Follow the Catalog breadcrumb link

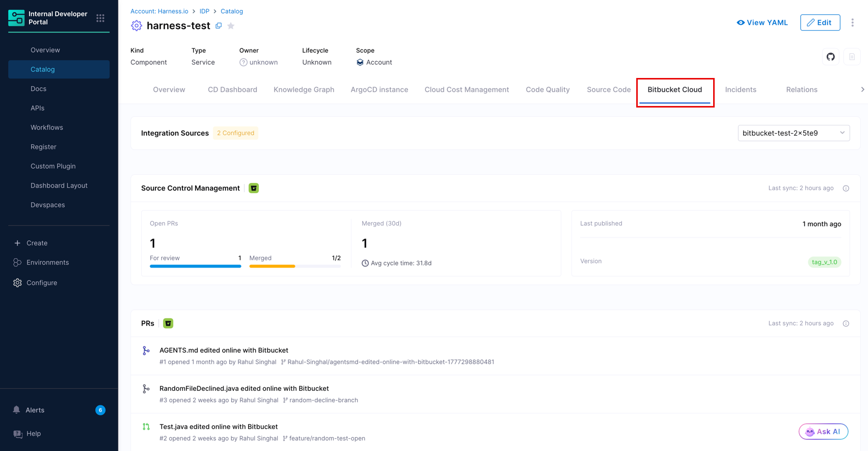(232, 11)
